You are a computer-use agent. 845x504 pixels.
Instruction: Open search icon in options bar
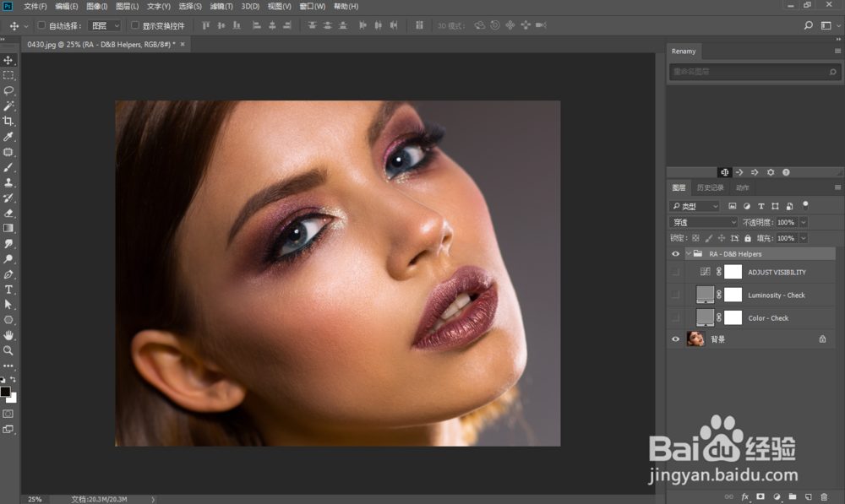[809, 25]
